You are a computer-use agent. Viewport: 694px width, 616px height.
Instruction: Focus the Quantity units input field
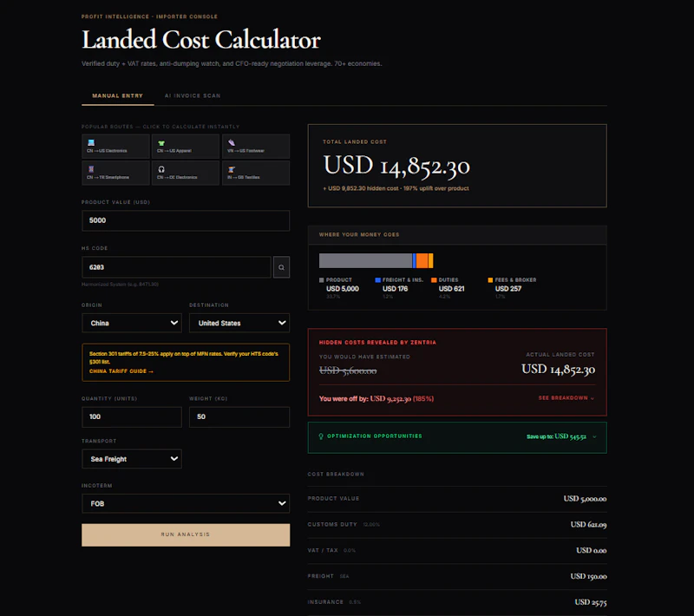[x=132, y=416]
